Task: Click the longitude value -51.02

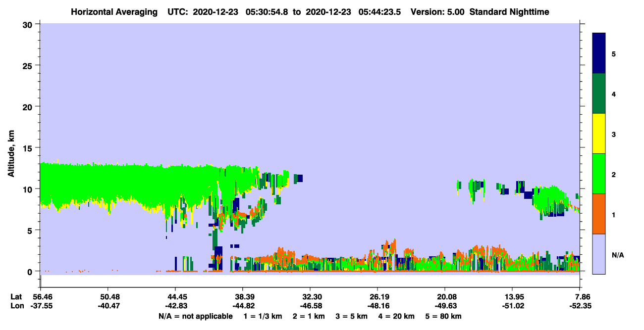Action: pos(512,306)
